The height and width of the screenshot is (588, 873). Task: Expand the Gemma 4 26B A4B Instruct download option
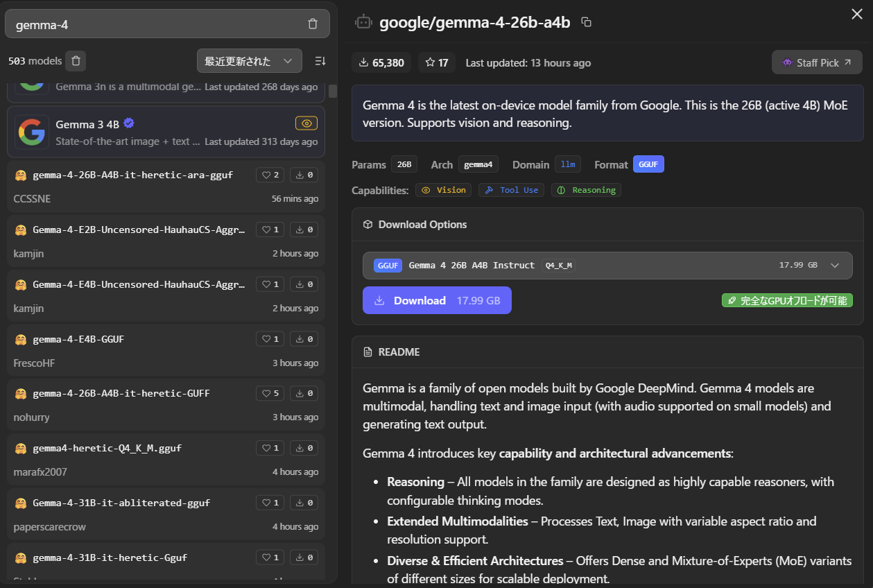click(834, 266)
